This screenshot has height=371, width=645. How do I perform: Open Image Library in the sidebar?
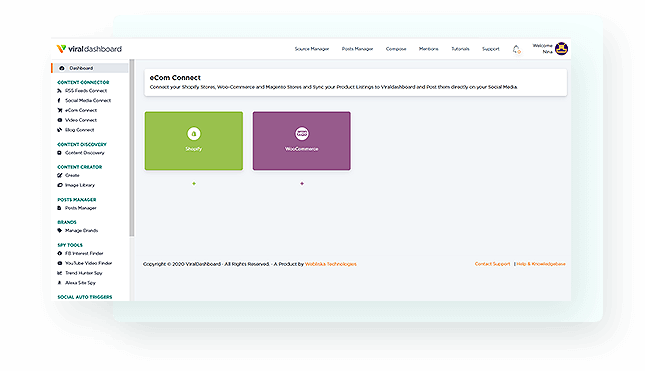point(76,185)
